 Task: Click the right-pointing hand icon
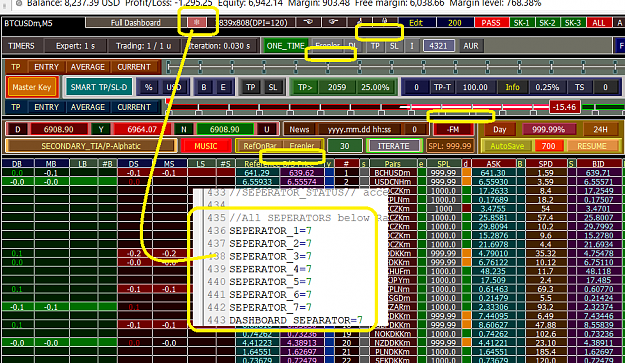[333, 23]
